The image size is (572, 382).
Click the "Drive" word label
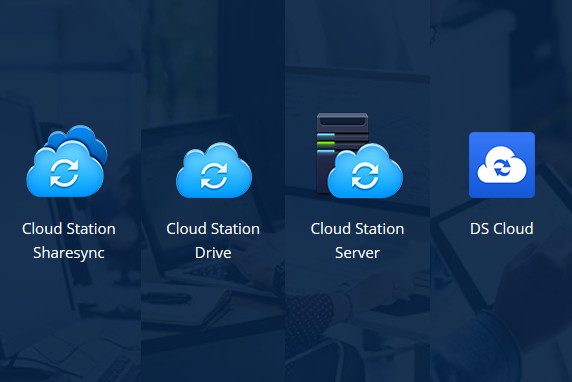tap(213, 253)
